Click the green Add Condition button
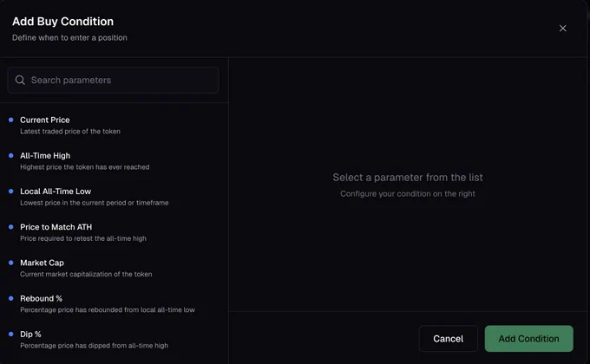The width and height of the screenshot is (590, 364). pyautogui.click(x=528, y=338)
